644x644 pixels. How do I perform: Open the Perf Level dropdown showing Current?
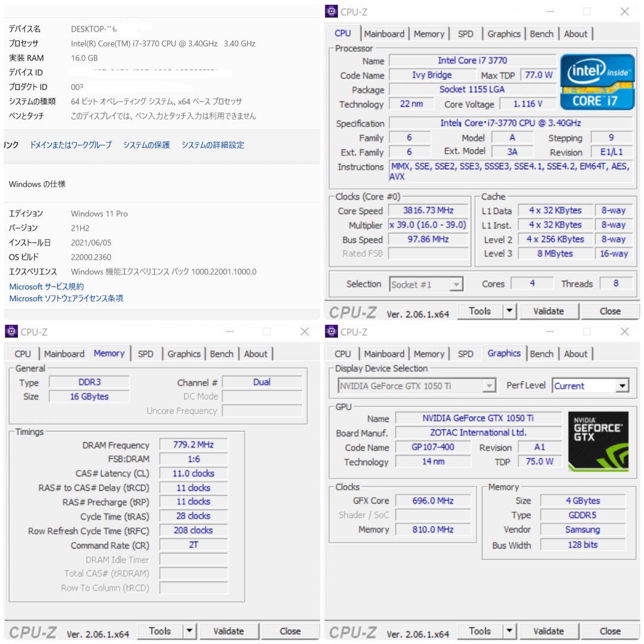[x=590, y=386]
